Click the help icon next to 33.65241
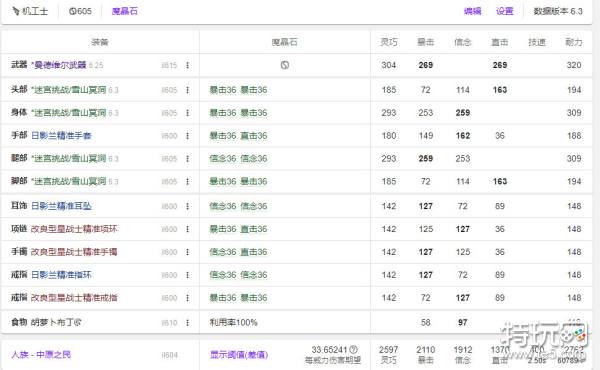The height and width of the screenshot is (370, 600). tap(354, 350)
